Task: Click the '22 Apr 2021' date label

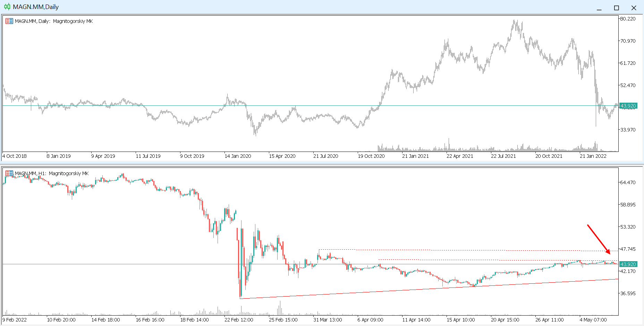Action: click(460, 156)
